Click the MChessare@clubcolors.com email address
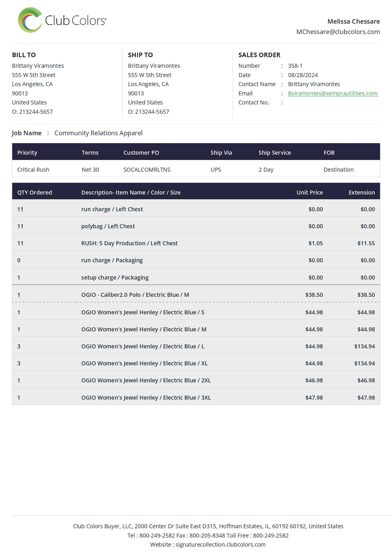392x554 pixels. point(338,32)
